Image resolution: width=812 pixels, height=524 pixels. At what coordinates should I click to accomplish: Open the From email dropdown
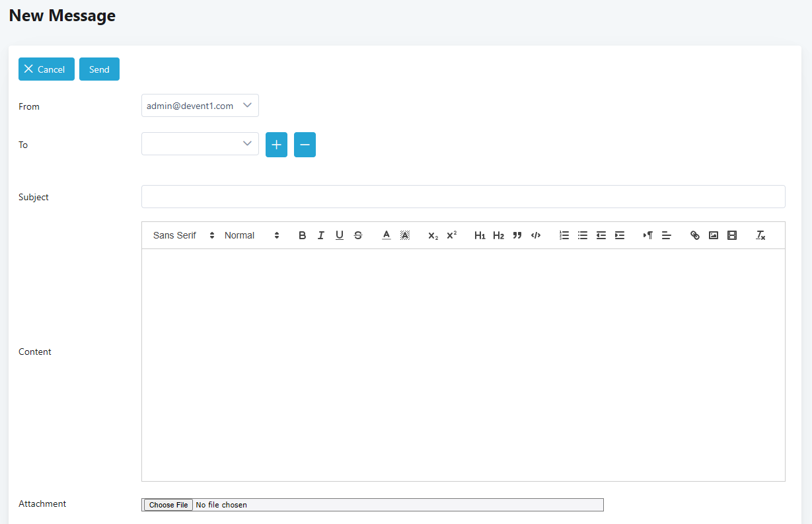coord(200,106)
